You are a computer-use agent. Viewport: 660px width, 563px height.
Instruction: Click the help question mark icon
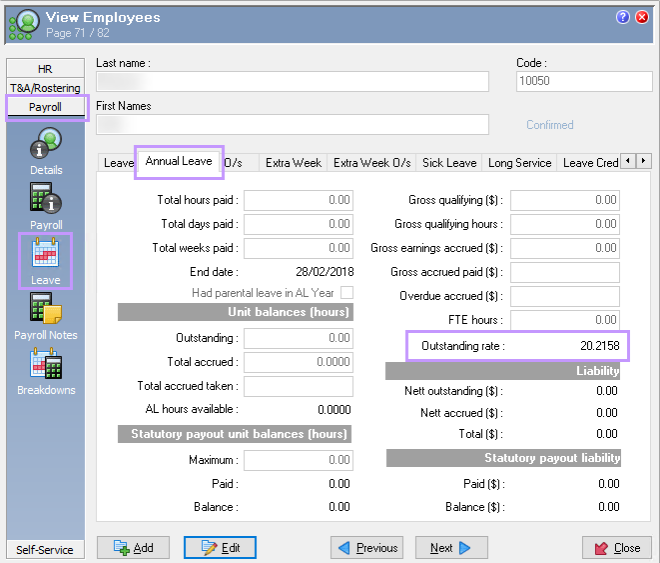[623, 17]
